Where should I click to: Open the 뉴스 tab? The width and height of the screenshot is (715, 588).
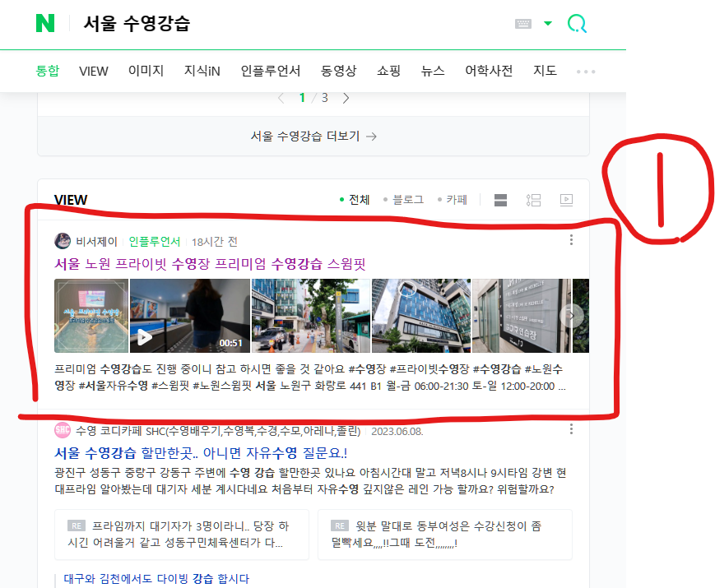tap(433, 71)
